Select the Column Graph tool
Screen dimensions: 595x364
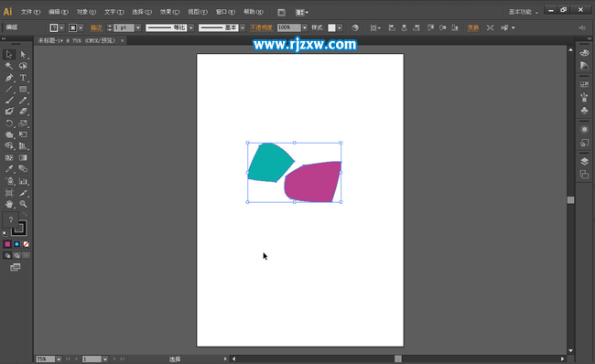tap(23, 181)
